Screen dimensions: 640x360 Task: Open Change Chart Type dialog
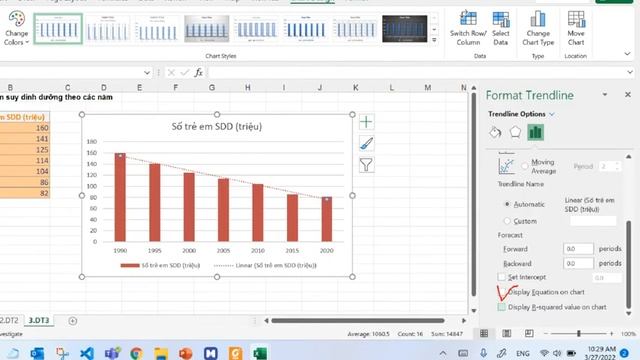click(538, 28)
